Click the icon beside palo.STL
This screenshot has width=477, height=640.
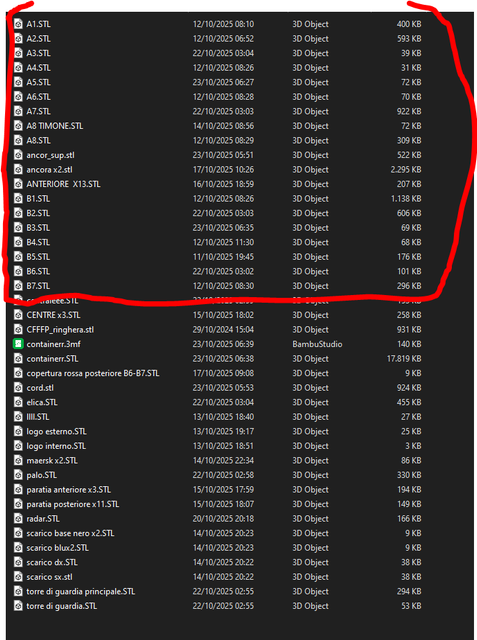tap(18, 475)
